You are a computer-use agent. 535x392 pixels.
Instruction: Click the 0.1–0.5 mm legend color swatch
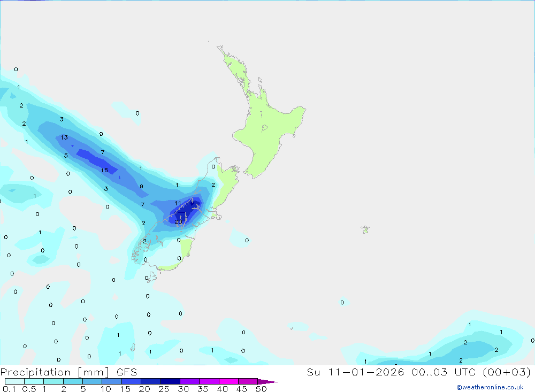tap(14, 381)
